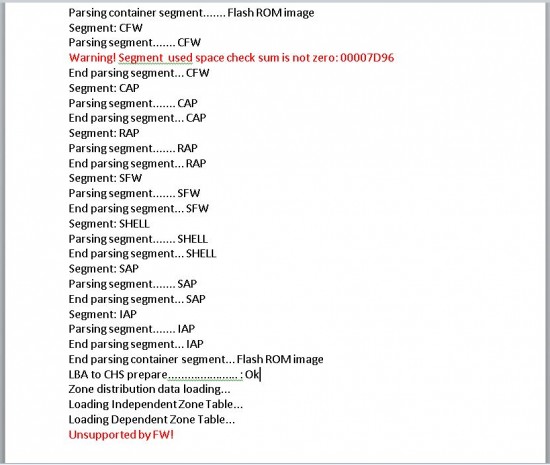Click the 'Segment: IAP' line

pos(103,314)
